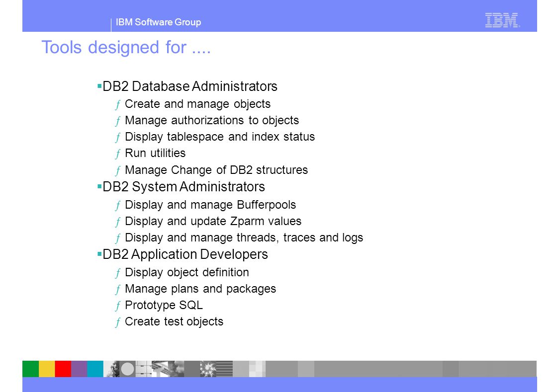
Task: Click the green square in footer strip
Action: (x=31, y=369)
